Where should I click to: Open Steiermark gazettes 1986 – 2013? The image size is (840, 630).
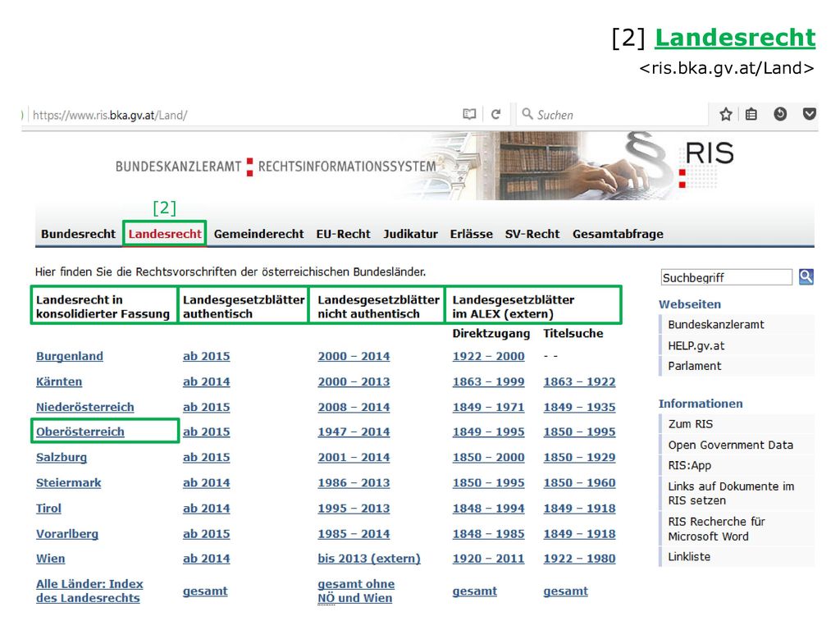click(x=354, y=482)
